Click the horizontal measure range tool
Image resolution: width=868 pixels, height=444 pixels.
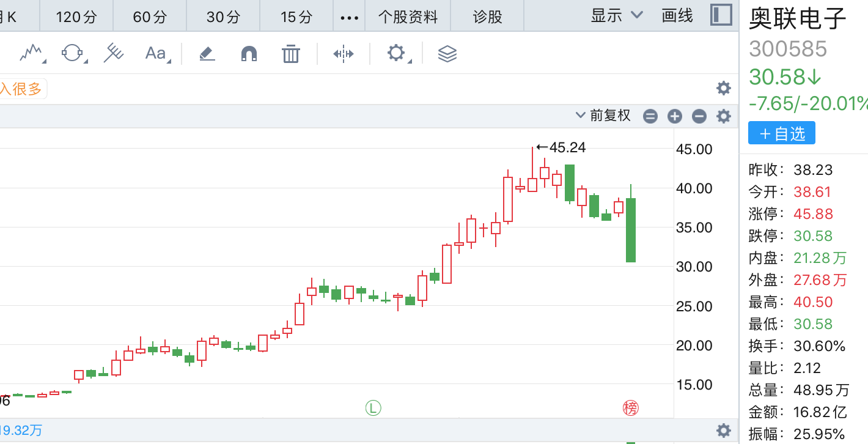(343, 54)
